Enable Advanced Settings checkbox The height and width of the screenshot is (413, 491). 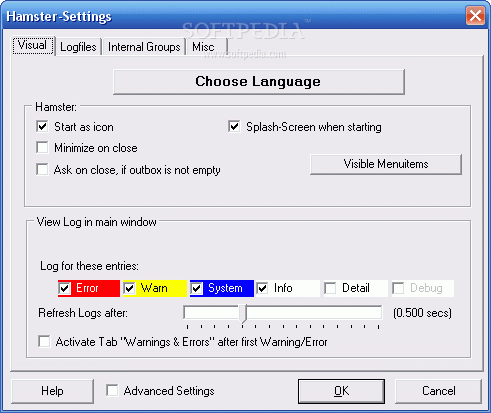pos(112,390)
